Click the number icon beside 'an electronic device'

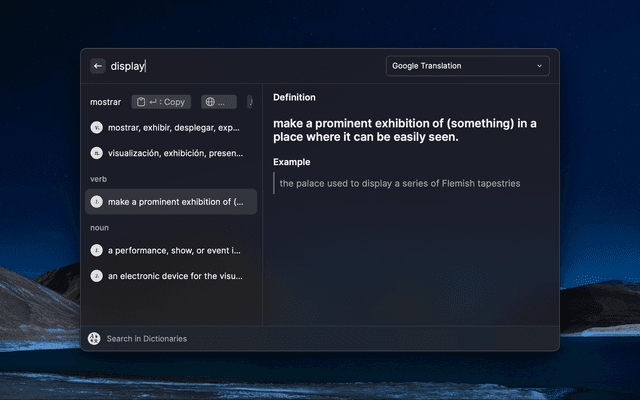pos(96,276)
